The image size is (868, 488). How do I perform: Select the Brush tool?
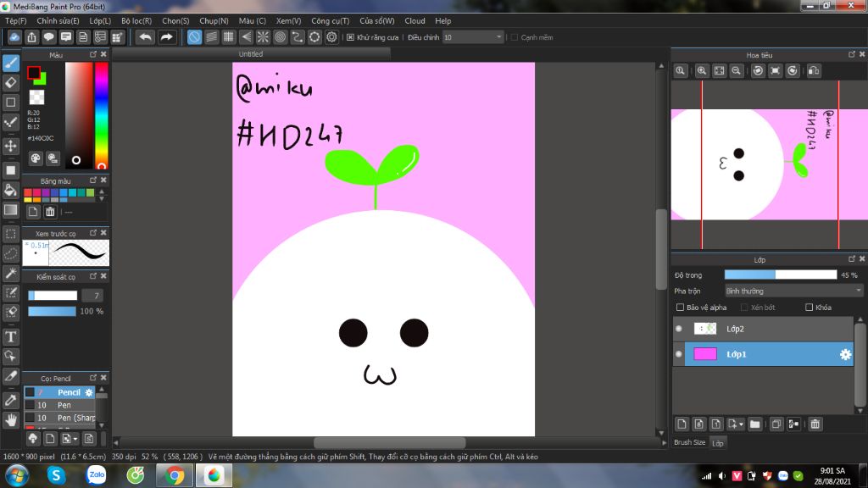11,63
